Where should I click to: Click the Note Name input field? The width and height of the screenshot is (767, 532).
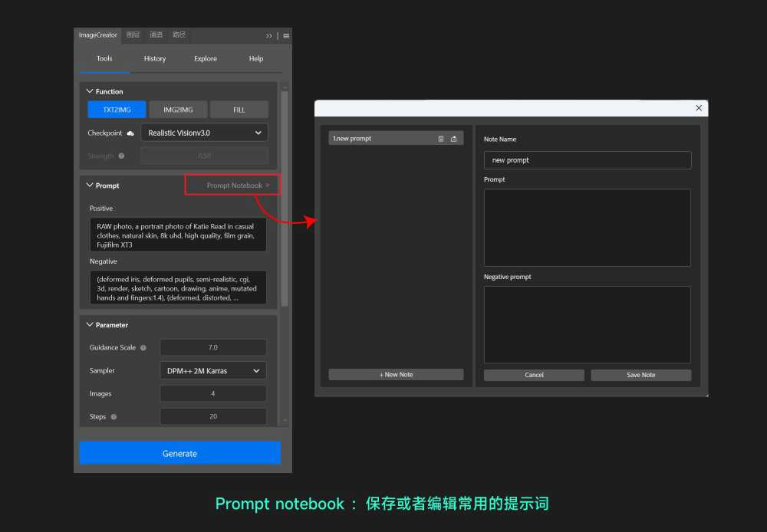(x=588, y=160)
